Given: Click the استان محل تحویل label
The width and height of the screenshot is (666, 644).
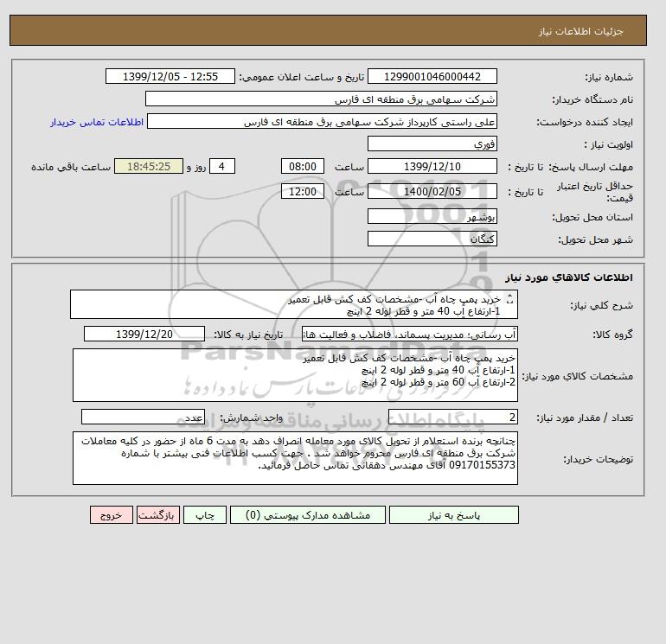Looking at the screenshot, I should (x=592, y=217).
